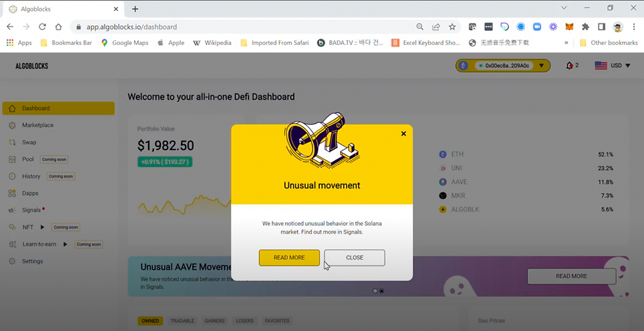Viewport: 644px width, 331px height.
Task: Open Marketplace from the sidebar
Action: tap(38, 126)
